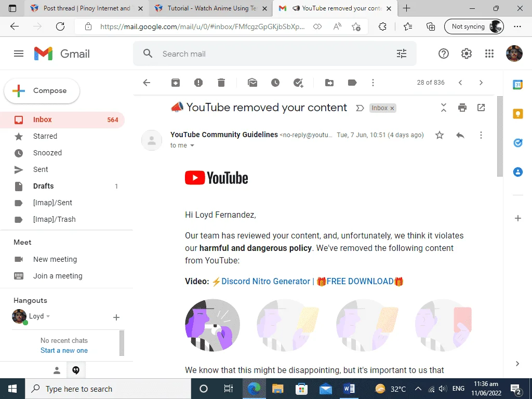Open the Gmail main menu hamburger
Viewport: 532px width, 399px height.
(x=19, y=54)
